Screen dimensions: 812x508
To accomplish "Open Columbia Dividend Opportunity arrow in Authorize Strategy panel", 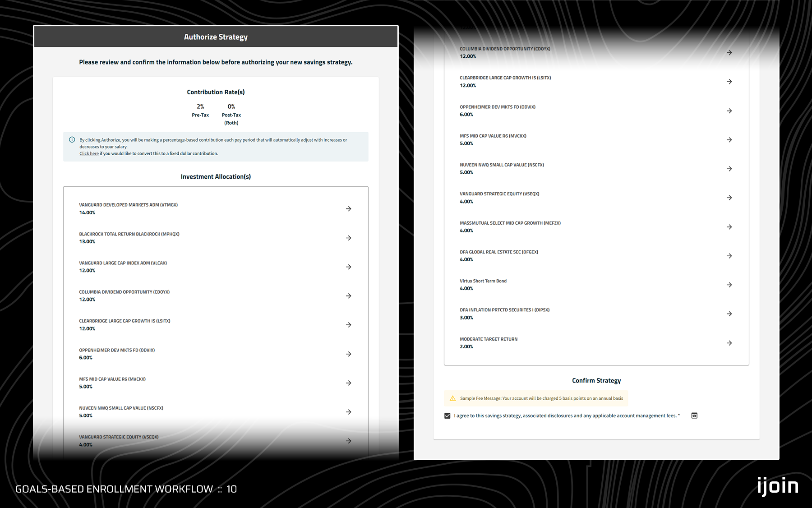I will point(348,296).
